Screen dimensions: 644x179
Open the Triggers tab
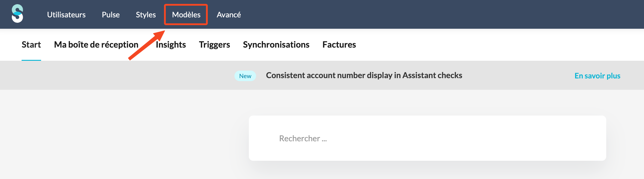tap(214, 45)
